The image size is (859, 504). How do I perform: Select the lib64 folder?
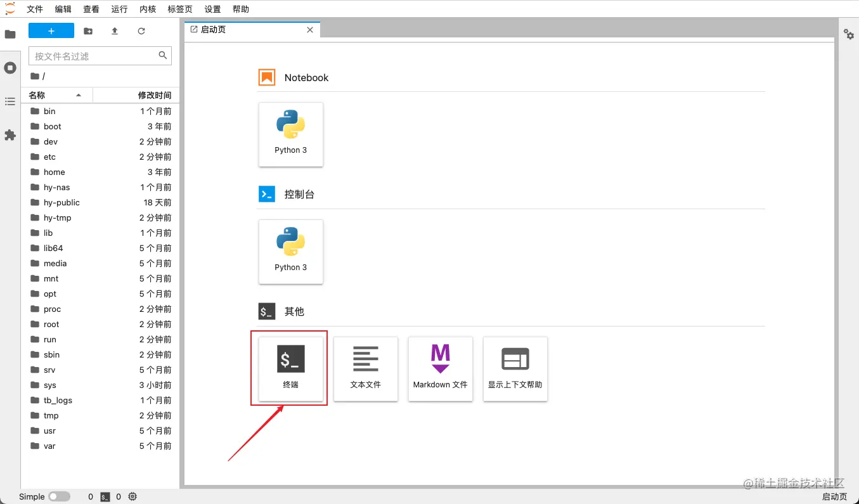pyautogui.click(x=100, y=248)
